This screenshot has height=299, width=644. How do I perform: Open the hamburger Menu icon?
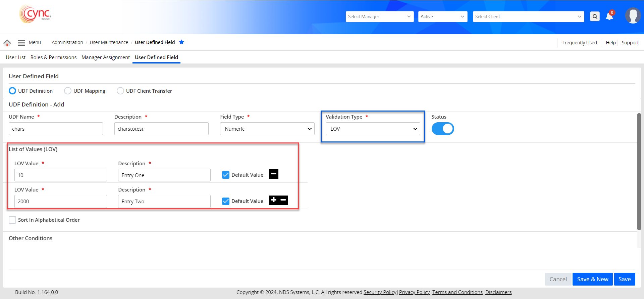(x=21, y=43)
